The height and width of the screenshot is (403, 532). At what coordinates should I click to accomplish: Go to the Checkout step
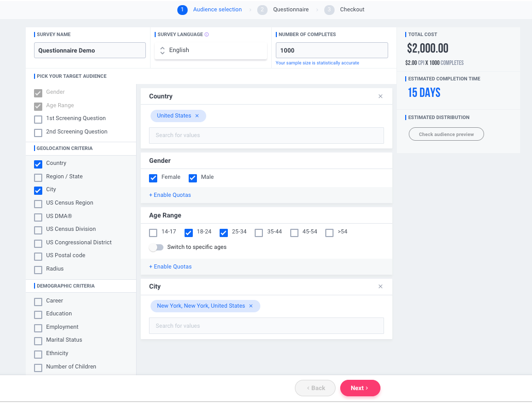click(x=352, y=9)
